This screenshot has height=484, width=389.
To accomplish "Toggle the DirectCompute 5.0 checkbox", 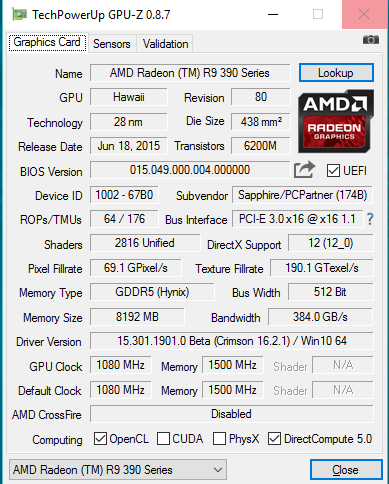I will coord(274,439).
